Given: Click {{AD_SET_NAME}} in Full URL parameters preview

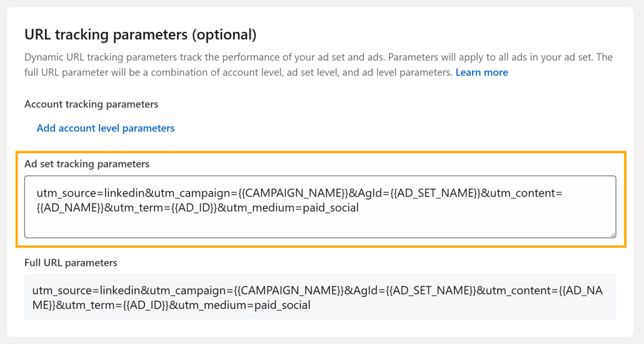Looking at the screenshot, I should coord(431,291).
